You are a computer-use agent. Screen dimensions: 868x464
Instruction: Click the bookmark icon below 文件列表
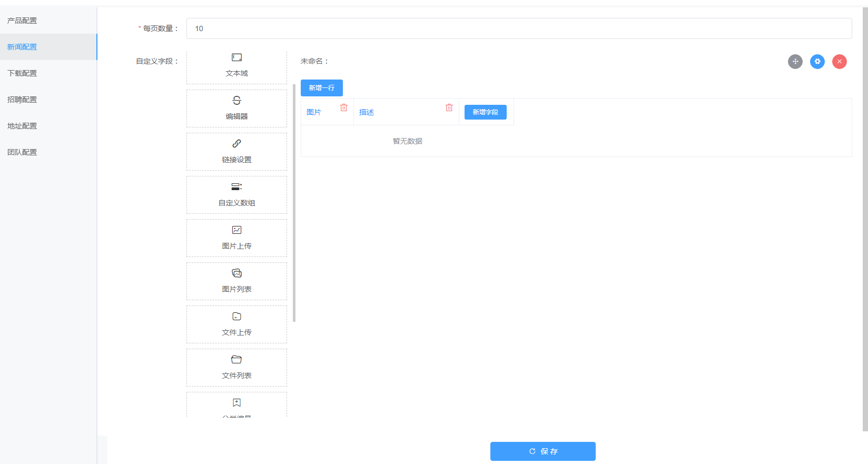[236, 403]
